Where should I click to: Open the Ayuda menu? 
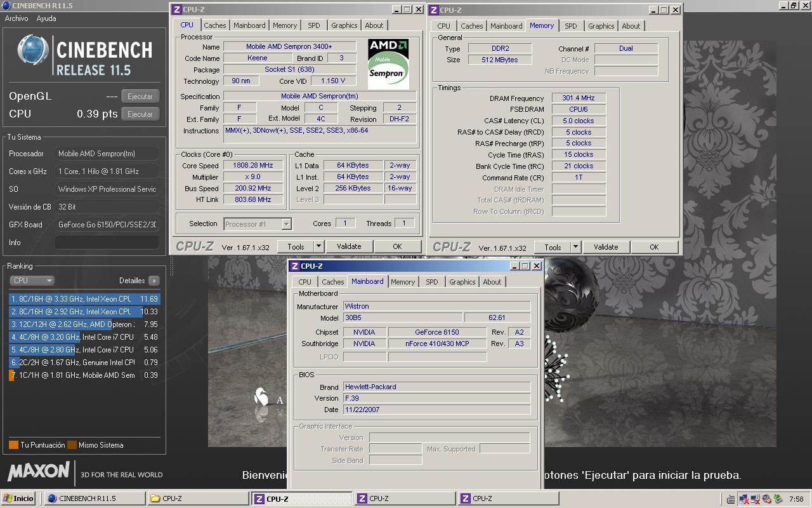(x=46, y=18)
